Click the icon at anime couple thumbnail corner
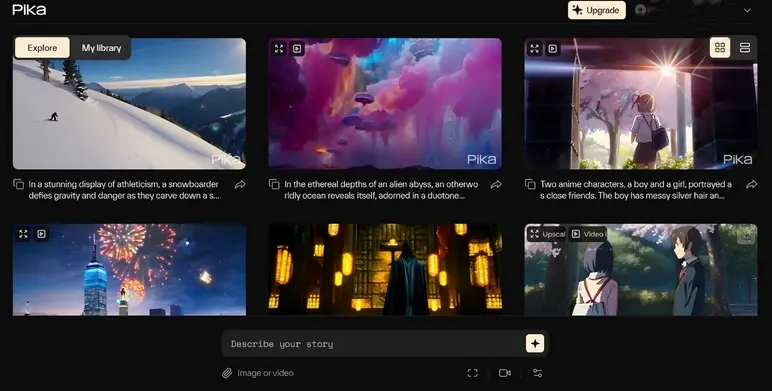This screenshot has width=772, height=391. (x=746, y=236)
